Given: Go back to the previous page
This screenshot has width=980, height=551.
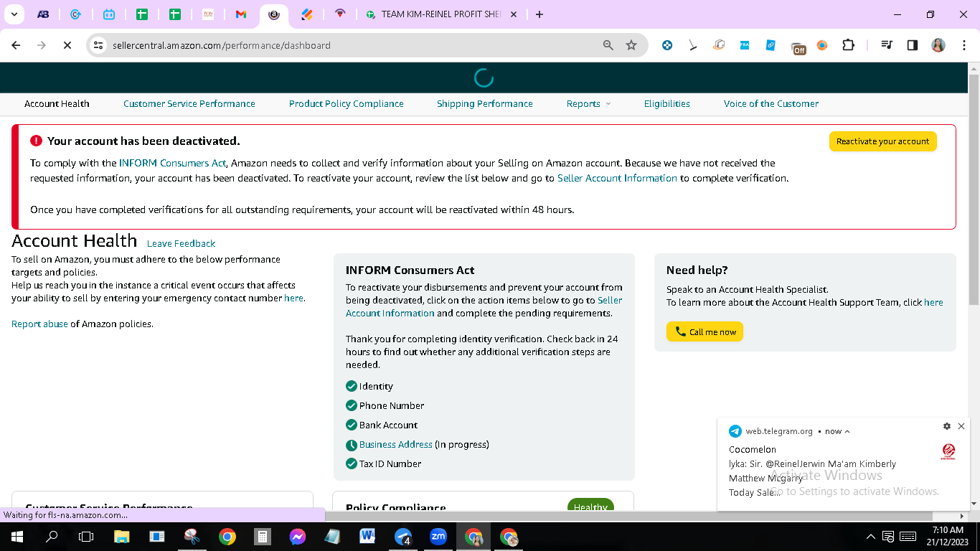Looking at the screenshot, I should pos(17,45).
